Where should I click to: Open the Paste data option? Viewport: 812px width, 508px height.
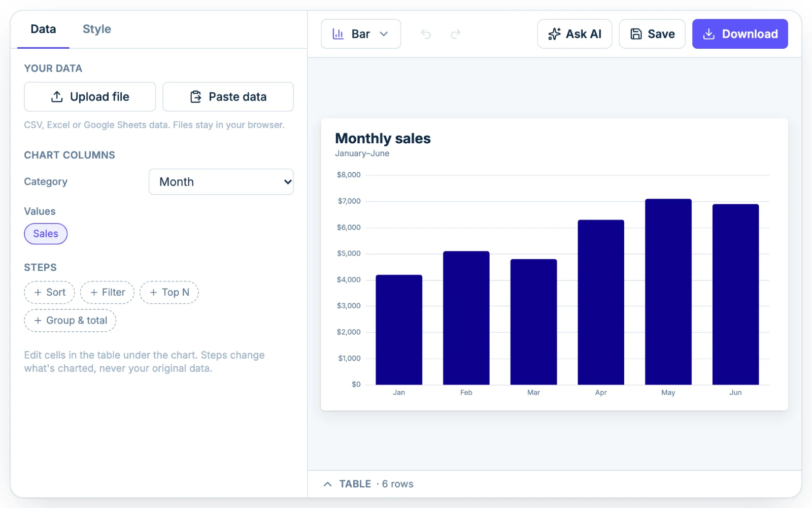(228, 97)
